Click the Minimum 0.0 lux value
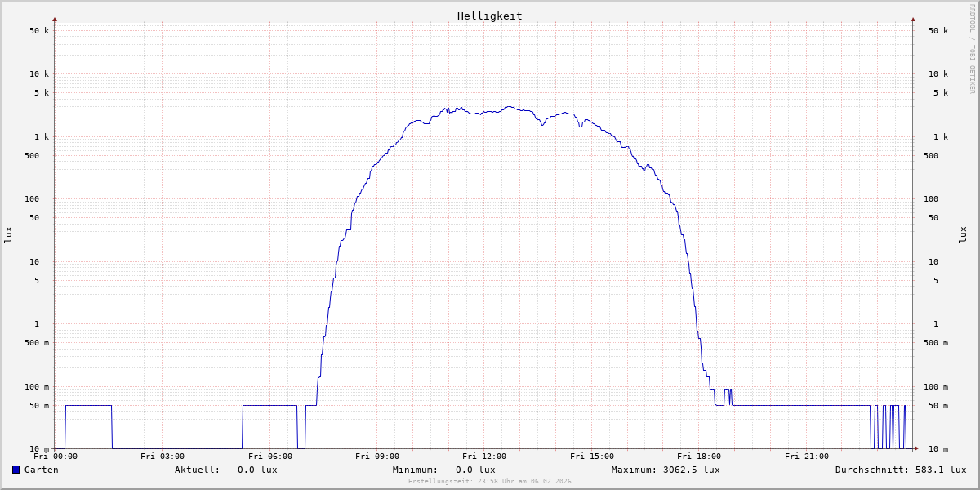Screen dimensions: 980x490 pos(475,470)
